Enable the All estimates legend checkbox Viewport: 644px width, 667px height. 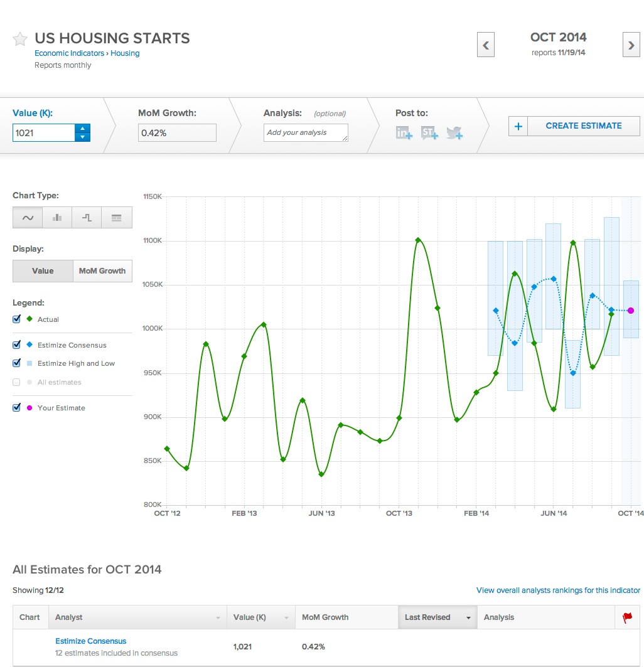pos(16,382)
